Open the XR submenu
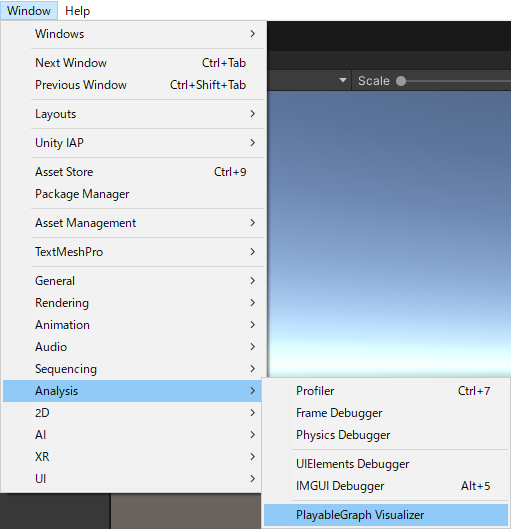This screenshot has width=511, height=529. coord(132,456)
